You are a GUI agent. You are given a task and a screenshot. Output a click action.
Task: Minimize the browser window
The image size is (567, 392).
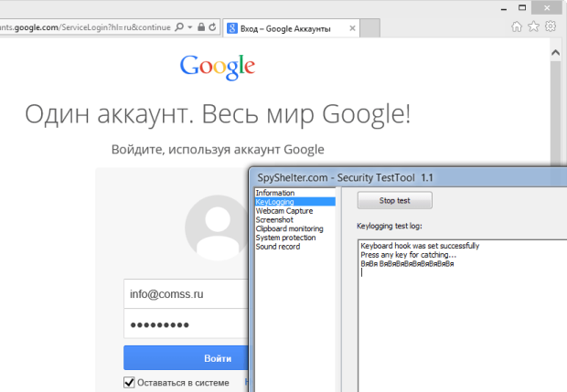click(x=504, y=8)
